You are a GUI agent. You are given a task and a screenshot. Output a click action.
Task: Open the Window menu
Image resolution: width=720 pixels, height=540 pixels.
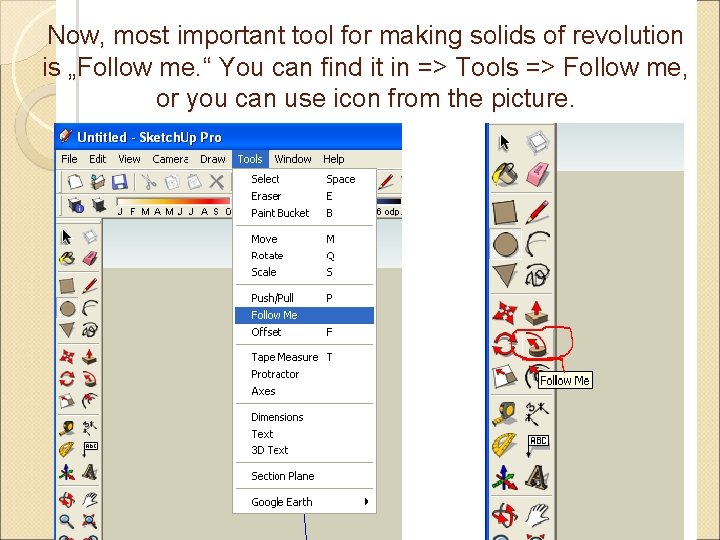click(x=293, y=159)
